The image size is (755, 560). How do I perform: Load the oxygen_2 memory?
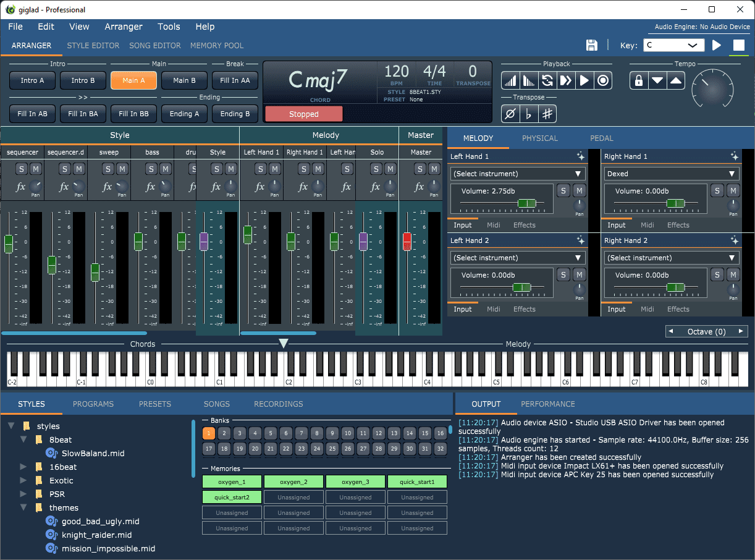click(293, 482)
